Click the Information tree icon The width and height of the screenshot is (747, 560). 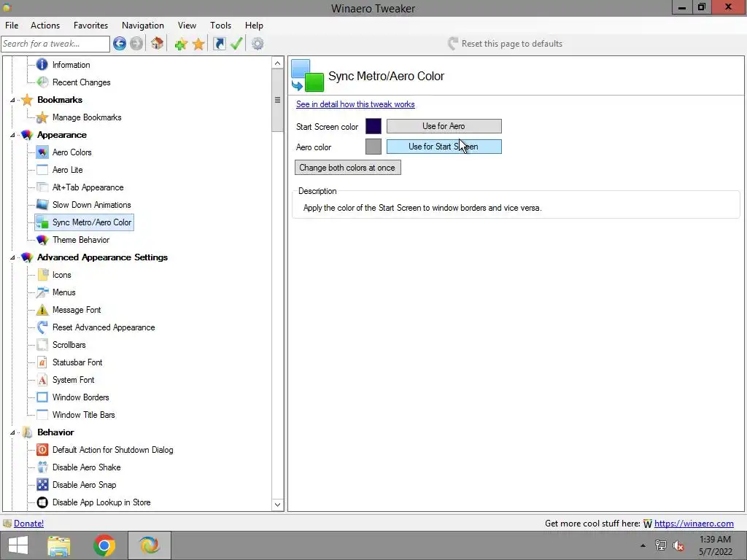[x=42, y=65]
